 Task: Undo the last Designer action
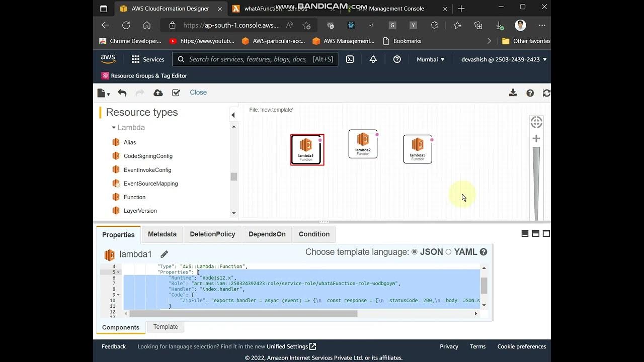122,93
